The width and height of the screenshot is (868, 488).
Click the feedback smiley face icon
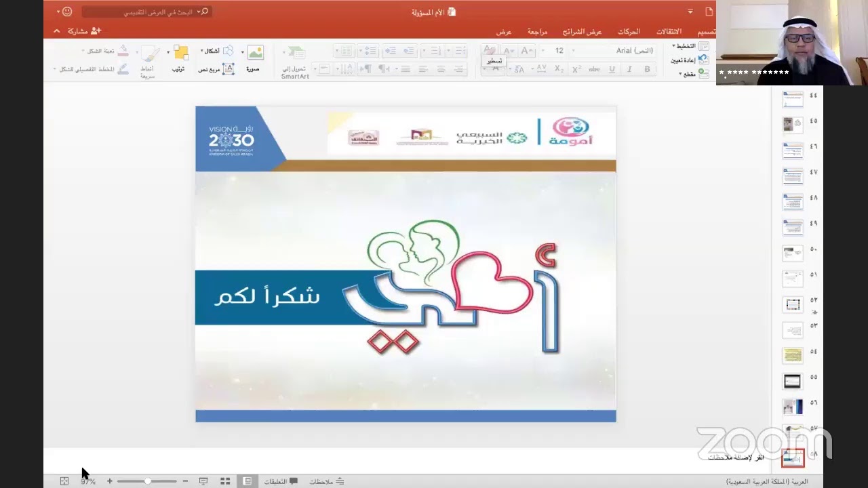66,12
